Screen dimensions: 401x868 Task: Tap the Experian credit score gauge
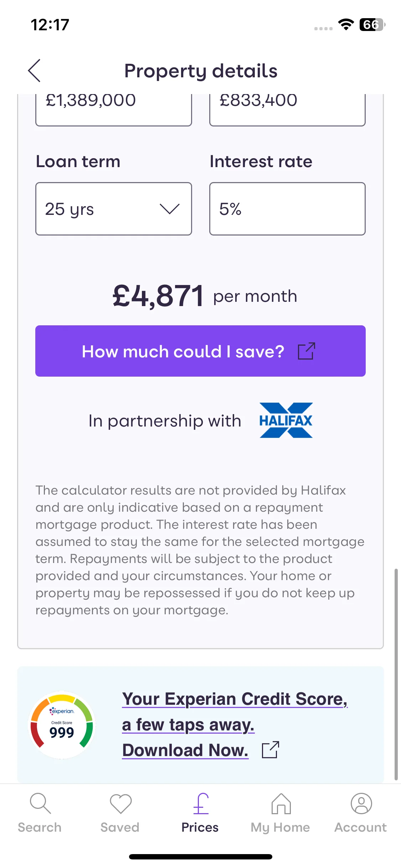pos(62,725)
